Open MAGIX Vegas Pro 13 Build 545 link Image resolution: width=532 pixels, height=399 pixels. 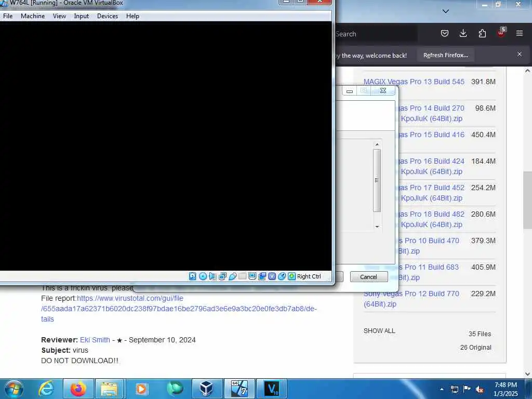pos(414,82)
